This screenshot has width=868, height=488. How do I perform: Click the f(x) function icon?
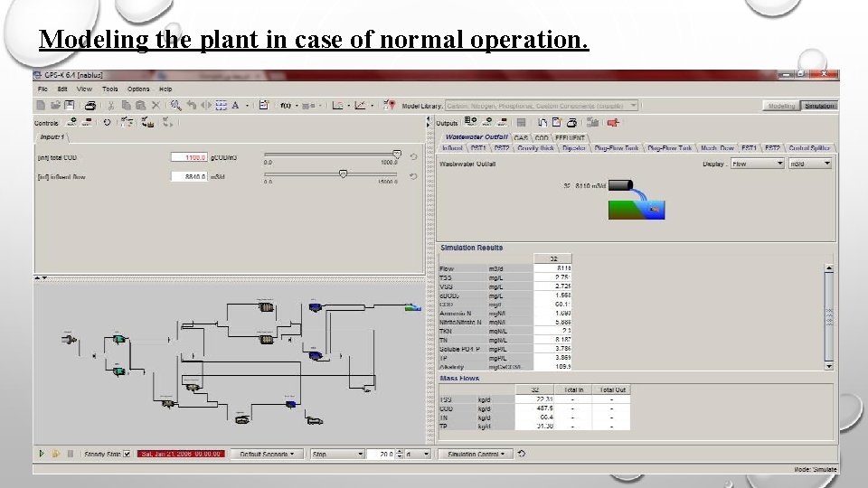[286, 106]
